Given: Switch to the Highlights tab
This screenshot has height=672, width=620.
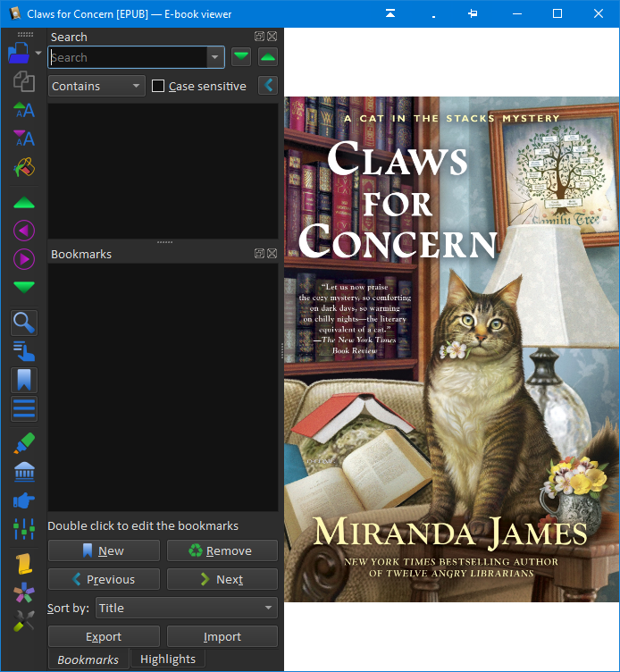Looking at the screenshot, I should click(168, 659).
